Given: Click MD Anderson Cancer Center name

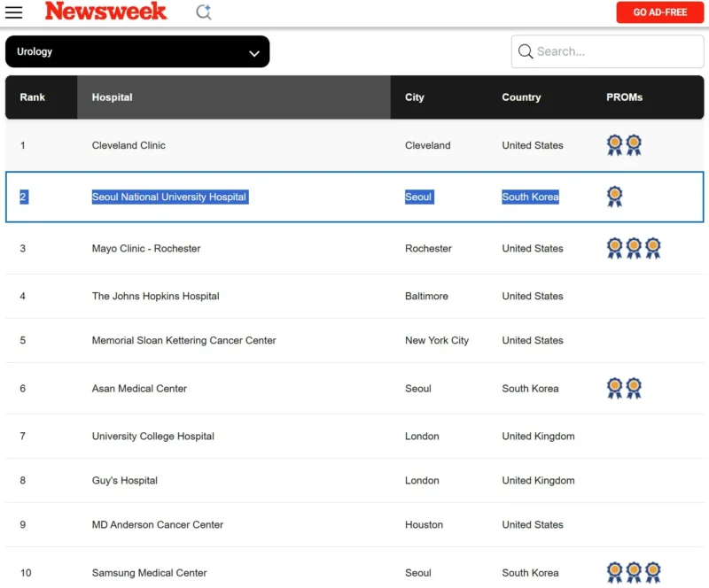Looking at the screenshot, I should coord(158,525).
